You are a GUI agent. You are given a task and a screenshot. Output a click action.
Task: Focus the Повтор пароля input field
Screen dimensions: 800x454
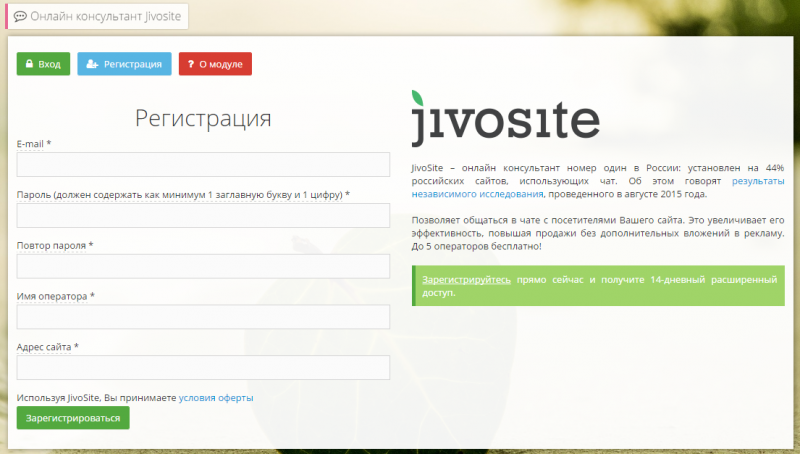203,266
